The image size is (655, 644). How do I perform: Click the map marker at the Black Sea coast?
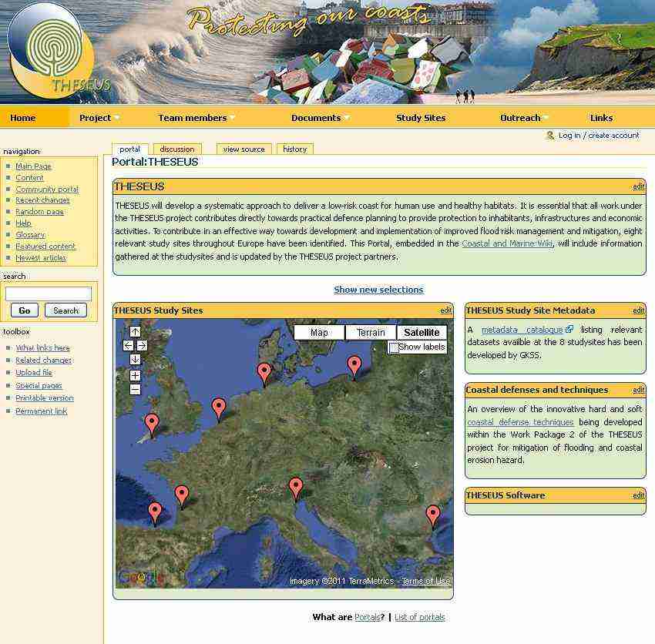[x=433, y=515]
